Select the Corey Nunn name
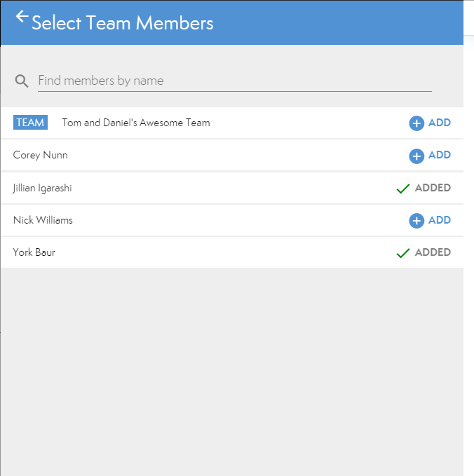 tap(41, 155)
